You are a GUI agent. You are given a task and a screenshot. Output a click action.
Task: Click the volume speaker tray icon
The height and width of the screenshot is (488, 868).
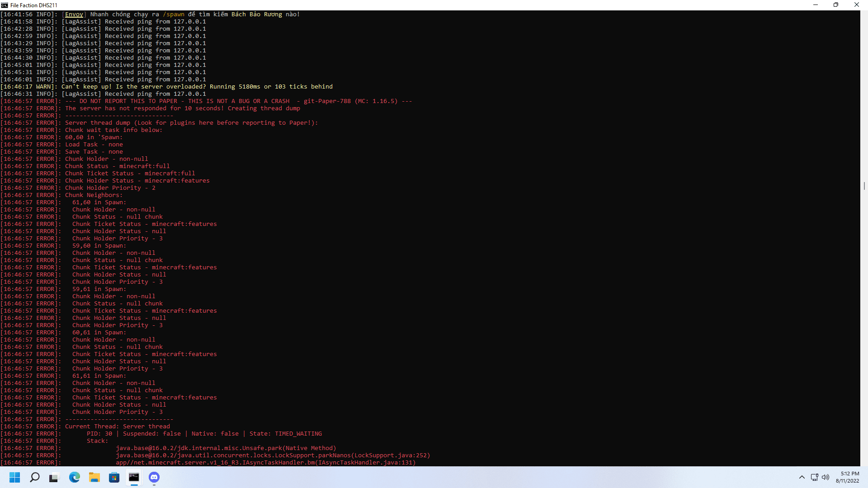coord(826,477)
